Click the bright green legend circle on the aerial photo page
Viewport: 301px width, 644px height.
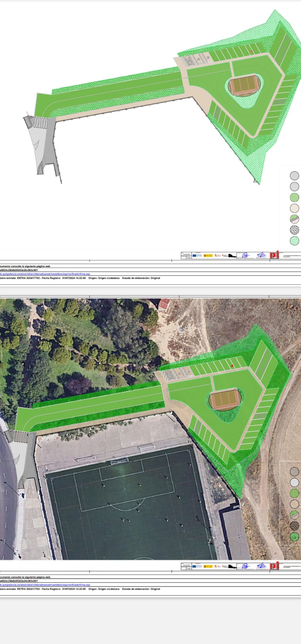[x=294, y=493]
